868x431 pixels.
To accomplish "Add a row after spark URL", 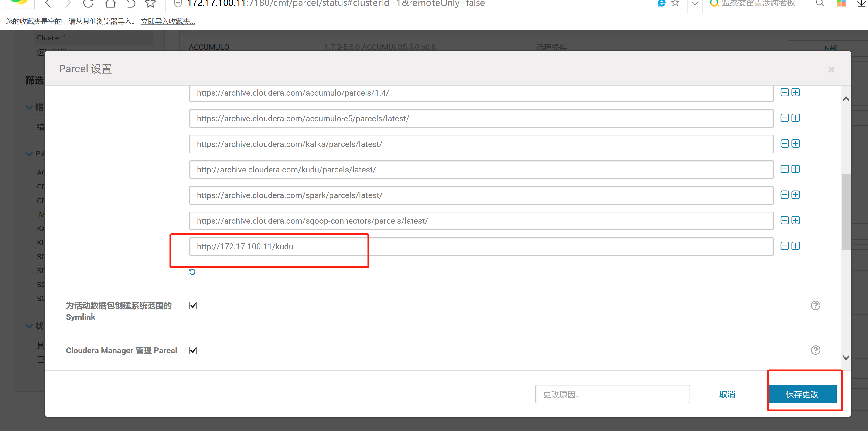I will tap(796, 195).
